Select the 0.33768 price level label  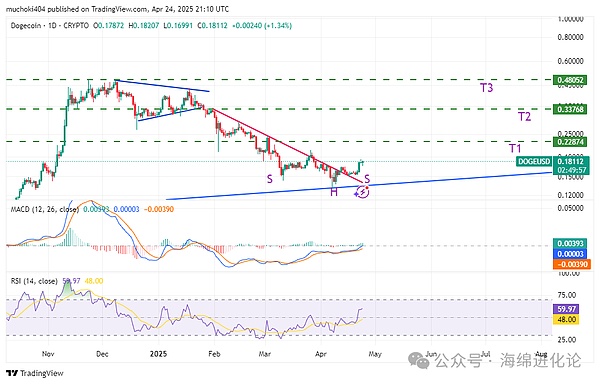pos(570,109)
